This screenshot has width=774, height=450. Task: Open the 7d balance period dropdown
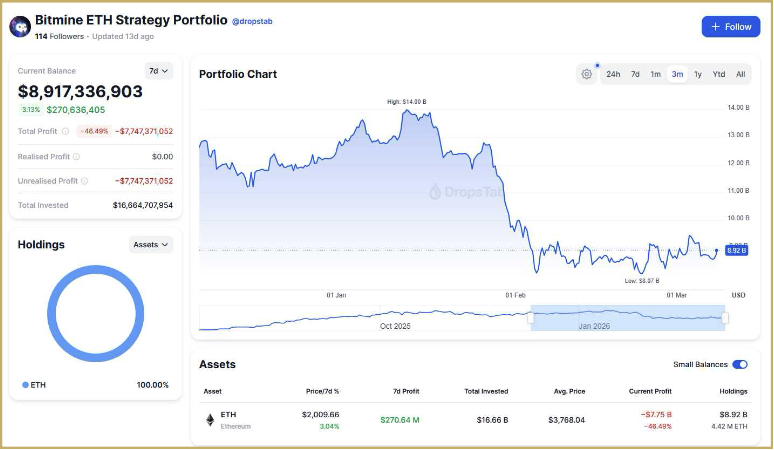[x=158, y=71]
